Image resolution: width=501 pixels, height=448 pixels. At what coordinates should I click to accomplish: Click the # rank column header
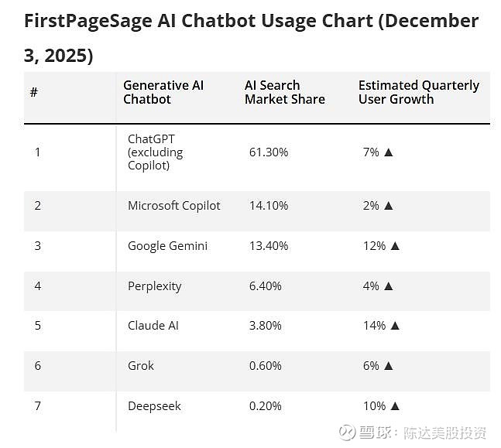34,92
